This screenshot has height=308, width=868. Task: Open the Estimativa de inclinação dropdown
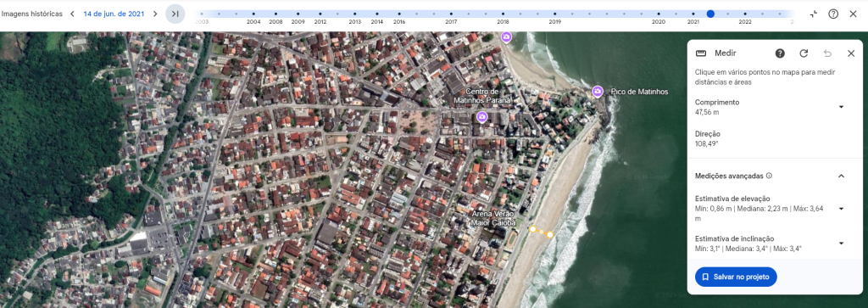tap(842, 244)
